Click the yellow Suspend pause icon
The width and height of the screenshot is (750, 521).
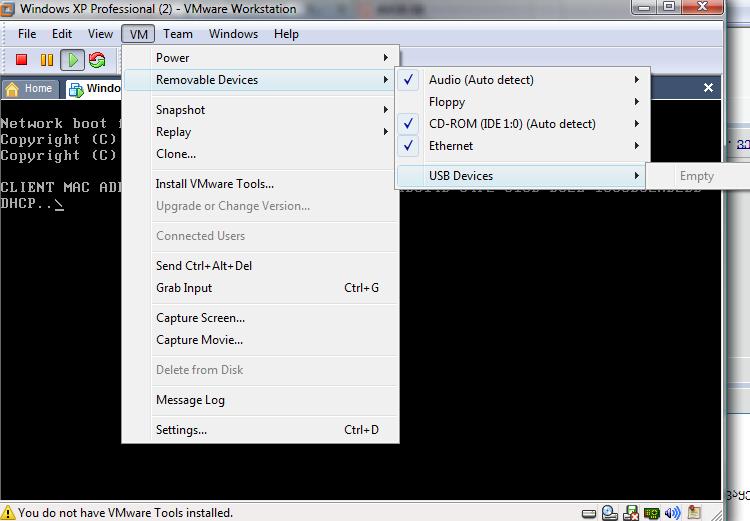click(47, 60)
